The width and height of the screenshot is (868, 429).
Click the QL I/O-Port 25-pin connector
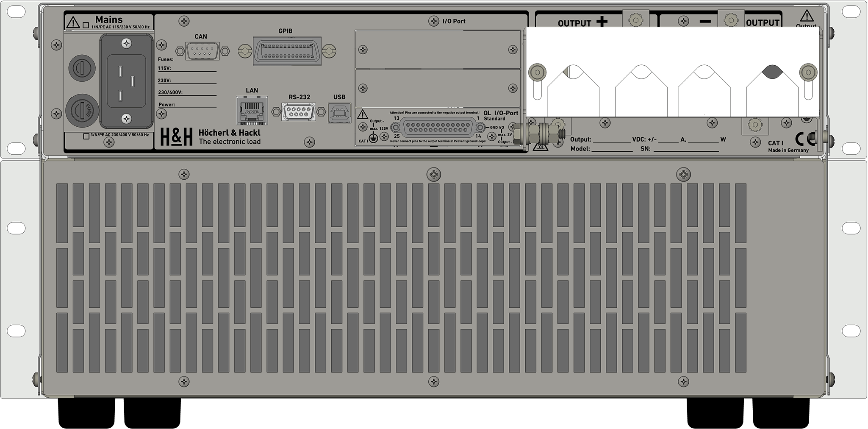pos(438,128)
